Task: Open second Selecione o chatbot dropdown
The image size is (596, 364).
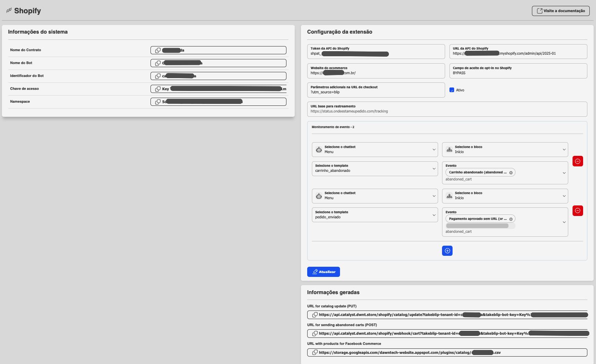Action: point(375,196)
